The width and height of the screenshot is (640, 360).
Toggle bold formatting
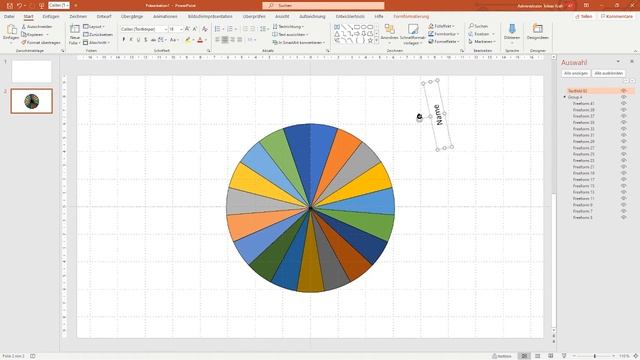tap(124, 40)
